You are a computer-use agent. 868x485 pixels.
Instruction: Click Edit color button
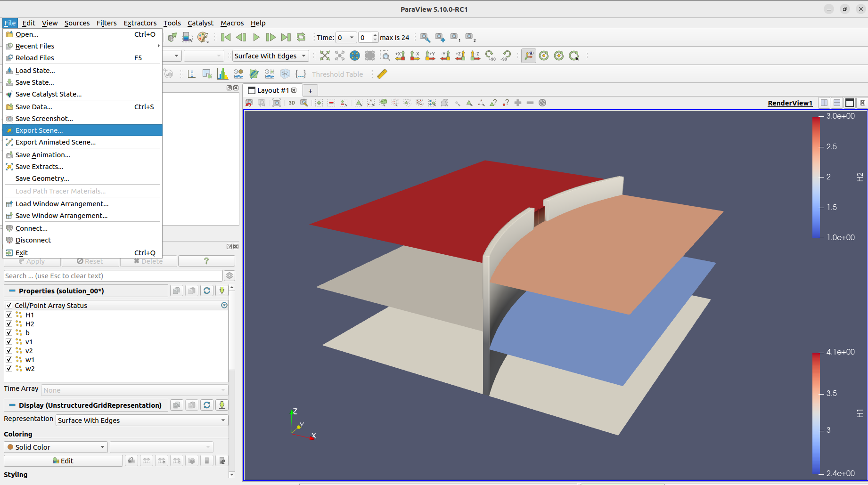point(63,461)
